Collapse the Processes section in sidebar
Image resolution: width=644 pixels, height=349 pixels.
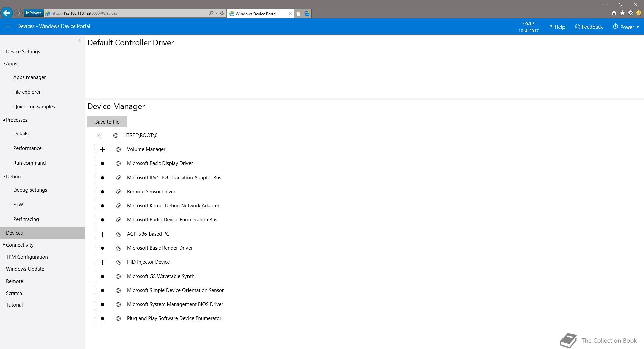click(4, 120)
